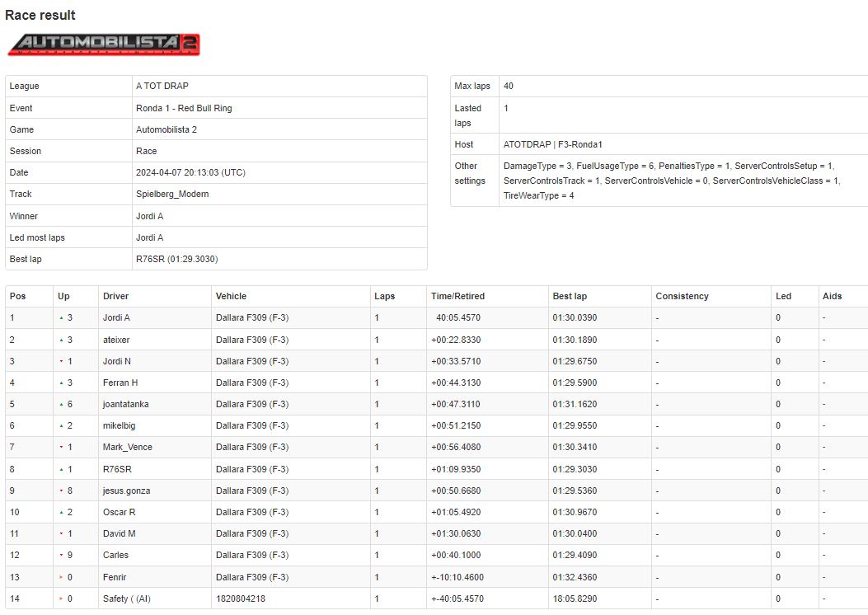Click the Best lap column header

(x=570, y=296)
